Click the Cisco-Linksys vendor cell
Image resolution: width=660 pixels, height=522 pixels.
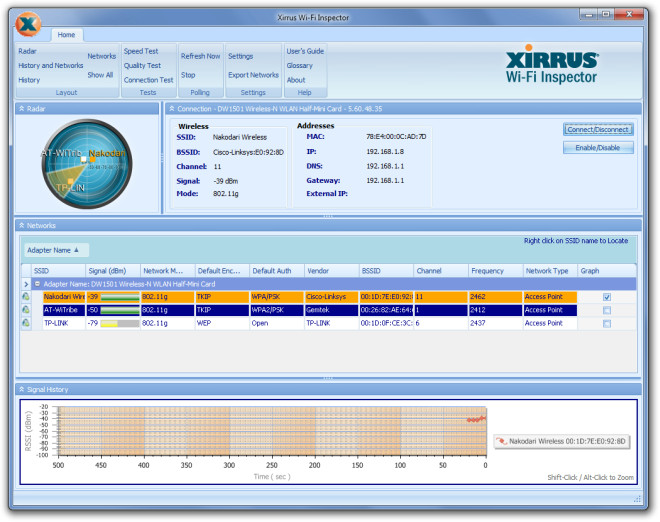pos(332,297)
